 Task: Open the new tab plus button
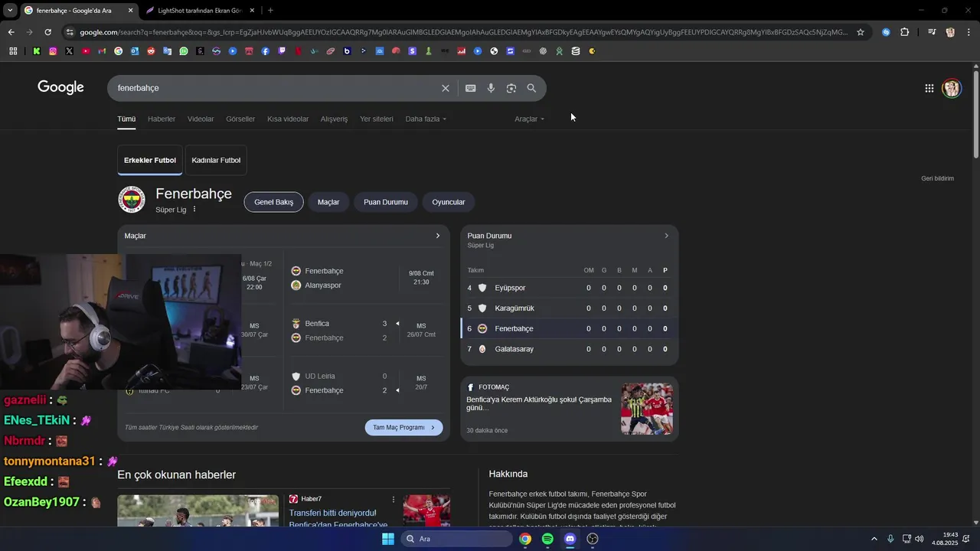pyautogui.click(x=270, y=10)
